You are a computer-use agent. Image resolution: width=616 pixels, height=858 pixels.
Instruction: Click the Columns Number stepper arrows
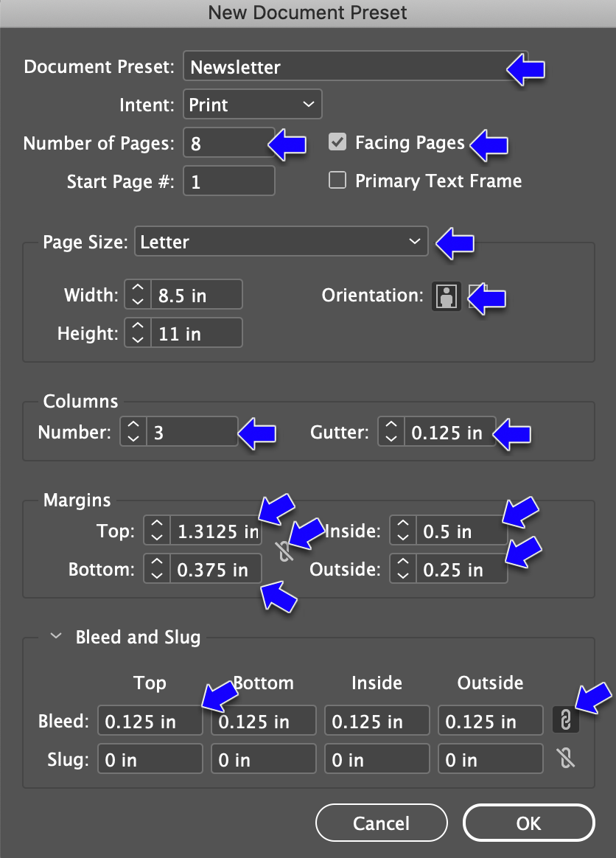coord(133,431)
